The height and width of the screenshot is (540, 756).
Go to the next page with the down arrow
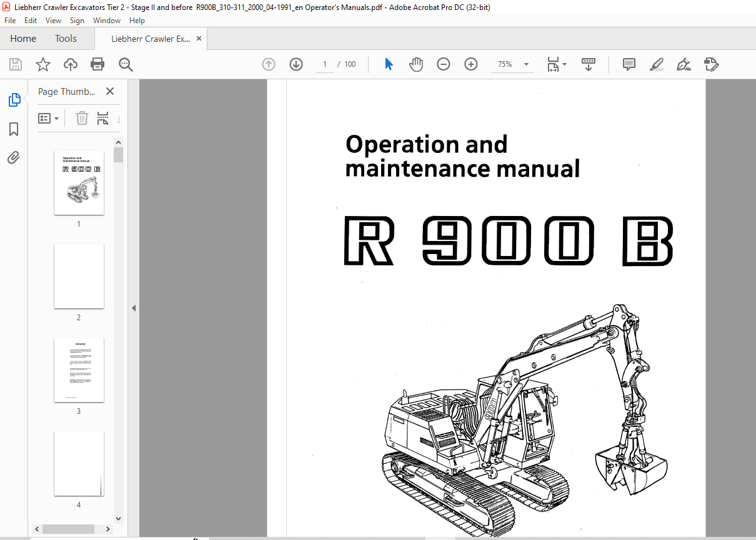tap(296, 64)
